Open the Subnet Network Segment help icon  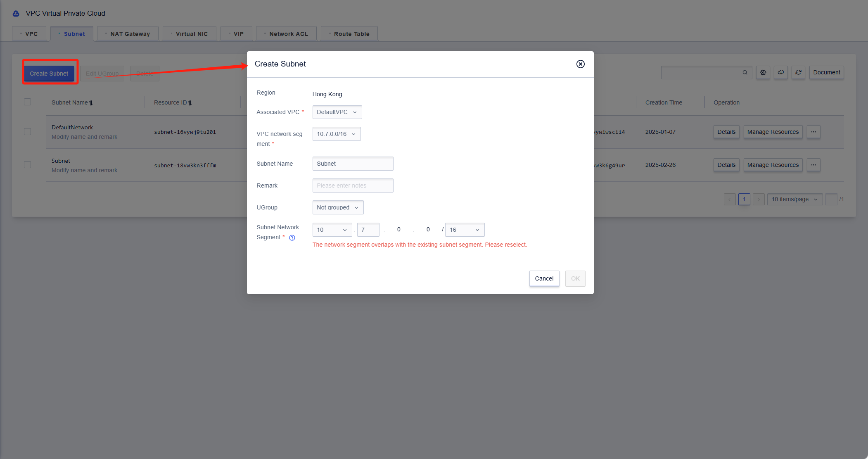point(292,238)
